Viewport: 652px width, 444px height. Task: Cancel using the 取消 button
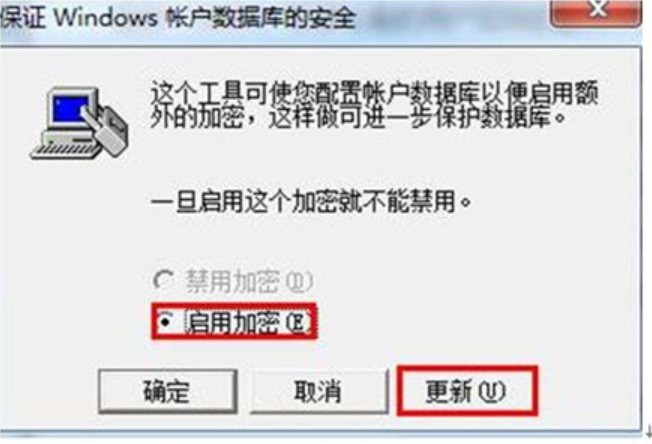pyautogui.click(x=318, y=391)
